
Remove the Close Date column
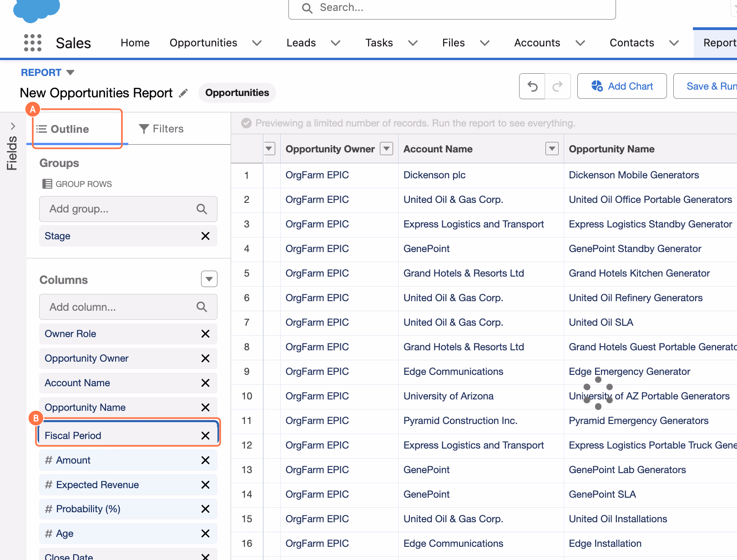(206, 556)
